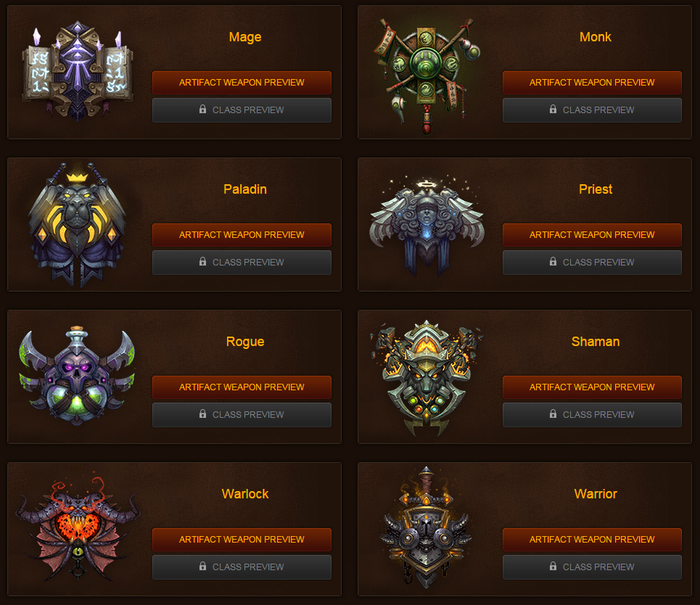Screen dimensions: 700x605
Task: Click the Warrior class title
Action: (596, 494)
